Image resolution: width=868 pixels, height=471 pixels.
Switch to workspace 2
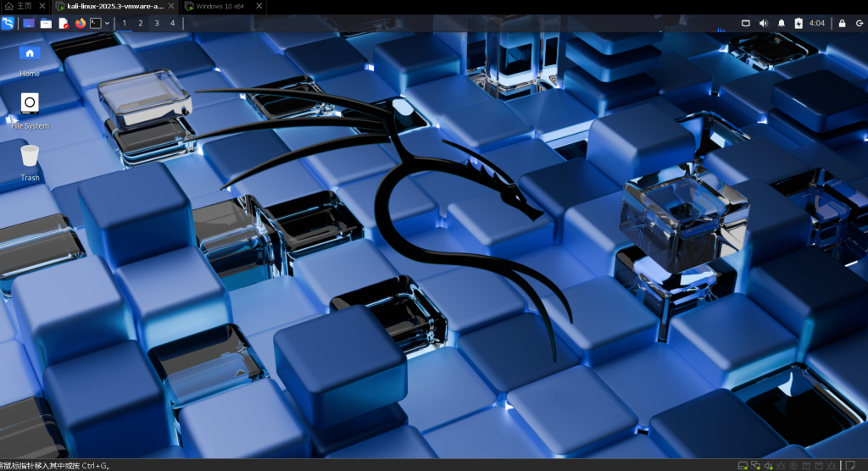[141, 23]
